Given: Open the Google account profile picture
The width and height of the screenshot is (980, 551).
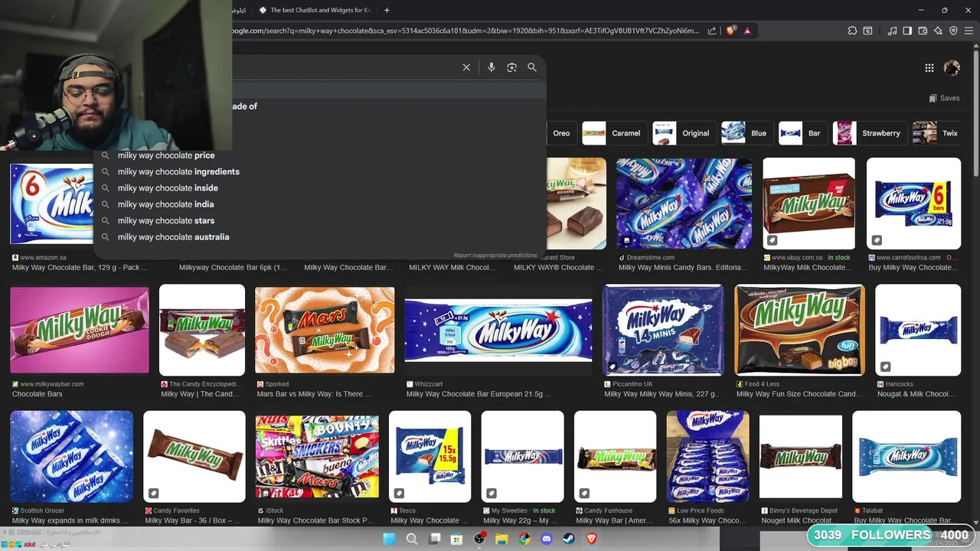Looking at the screenshot, I should [952, 68].
